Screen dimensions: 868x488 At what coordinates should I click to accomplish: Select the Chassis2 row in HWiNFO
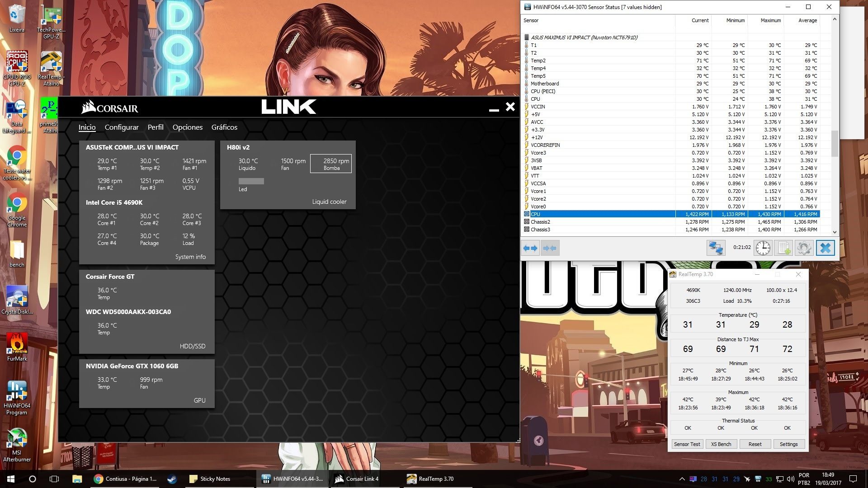(x=671, y=222)
